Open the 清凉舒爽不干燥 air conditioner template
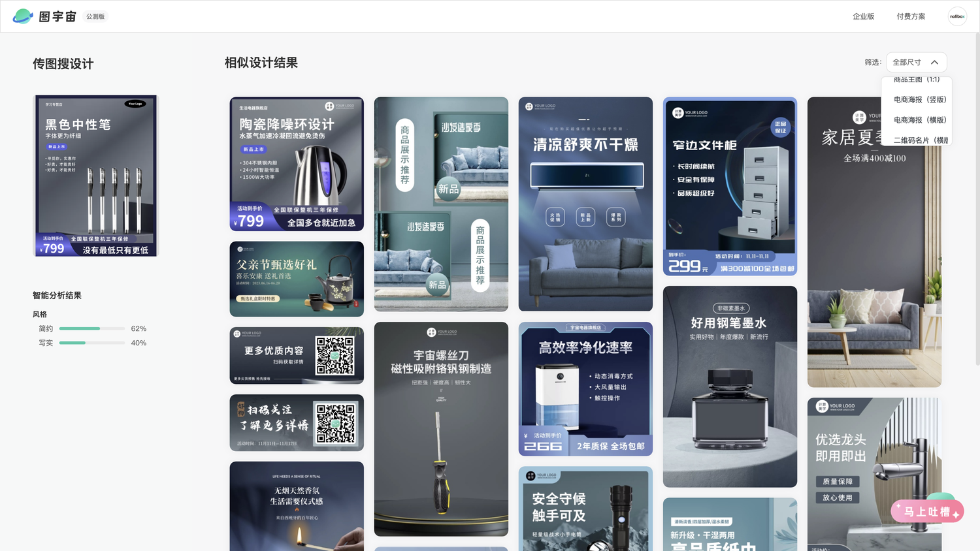The width and height of the screenshot is (980, 551). tap(585, 204)
